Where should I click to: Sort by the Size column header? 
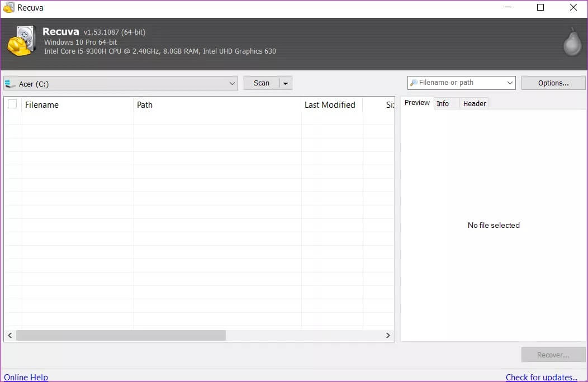[x=379, y=104]
